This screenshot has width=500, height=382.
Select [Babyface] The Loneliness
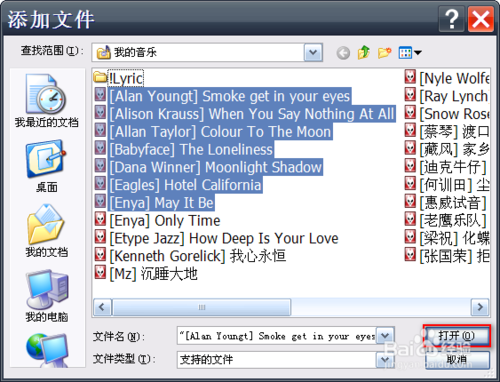[191, 149]
